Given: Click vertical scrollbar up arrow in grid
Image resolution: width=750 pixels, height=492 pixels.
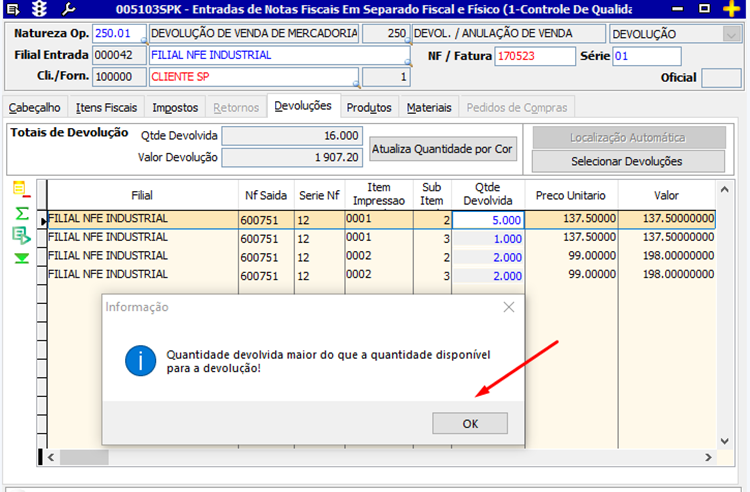Looking at the screenshot, I should coord(725,190).
